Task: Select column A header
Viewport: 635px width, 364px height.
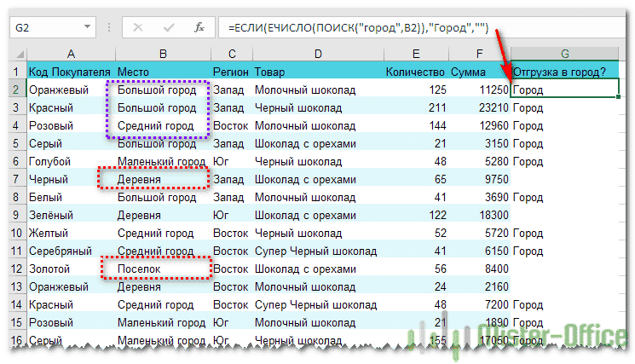Action: pyautogui.click(x=70, y=54)
